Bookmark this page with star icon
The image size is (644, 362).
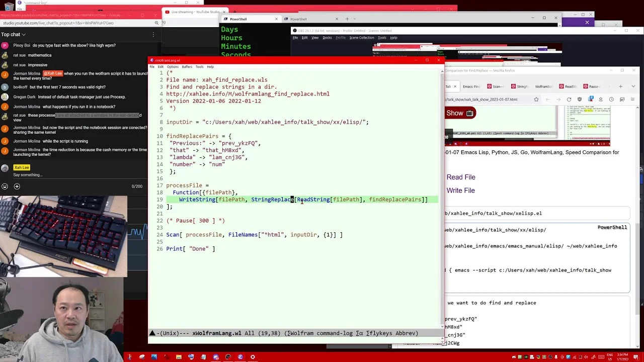pyautogui.click(x=536, y=100)
